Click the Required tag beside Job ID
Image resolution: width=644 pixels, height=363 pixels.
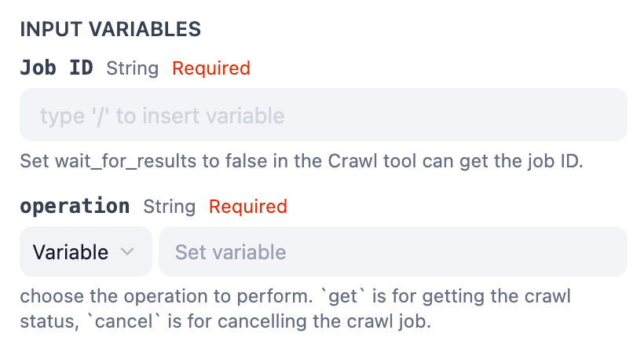tap(211, 68)
